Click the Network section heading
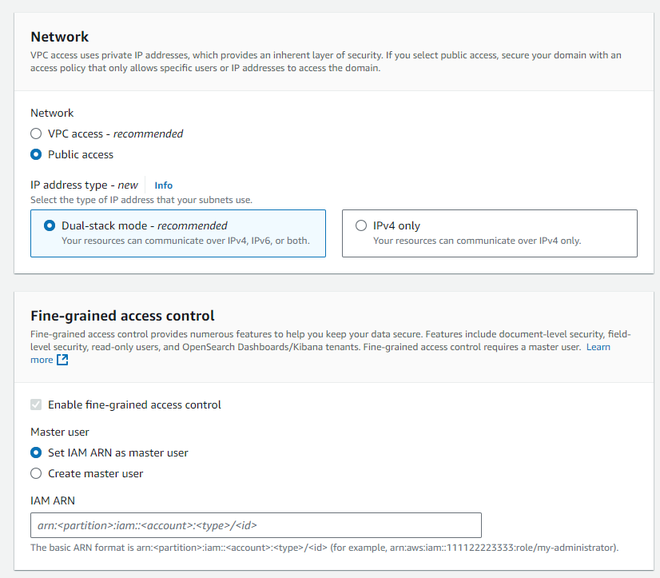The height and width of the screenshot is (578, 660). click(x=59, y=36)
